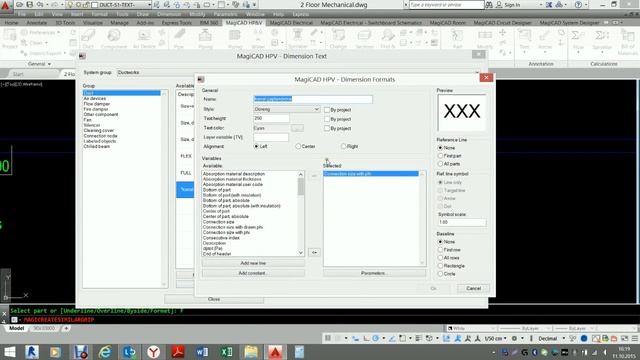Expand the General ribbon panel

pyautogui.click(x=39, y=64)
